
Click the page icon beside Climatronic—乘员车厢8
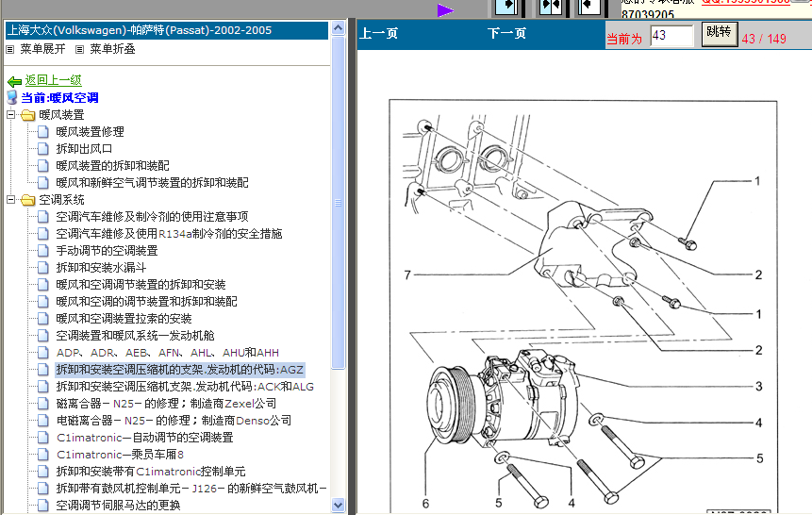click(x=43, y=455)
